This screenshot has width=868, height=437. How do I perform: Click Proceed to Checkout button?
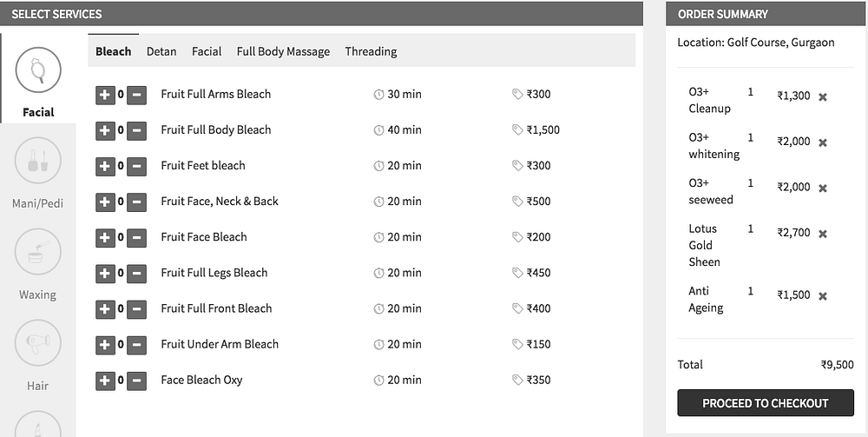coord(765,403)
